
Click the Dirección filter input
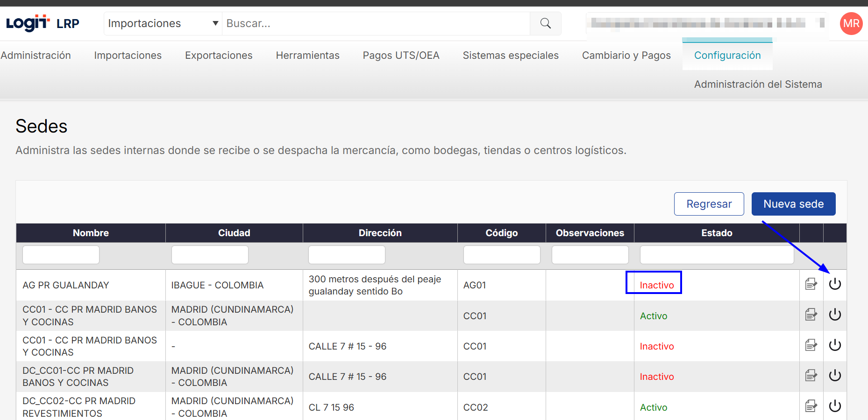tap(347, 255)
